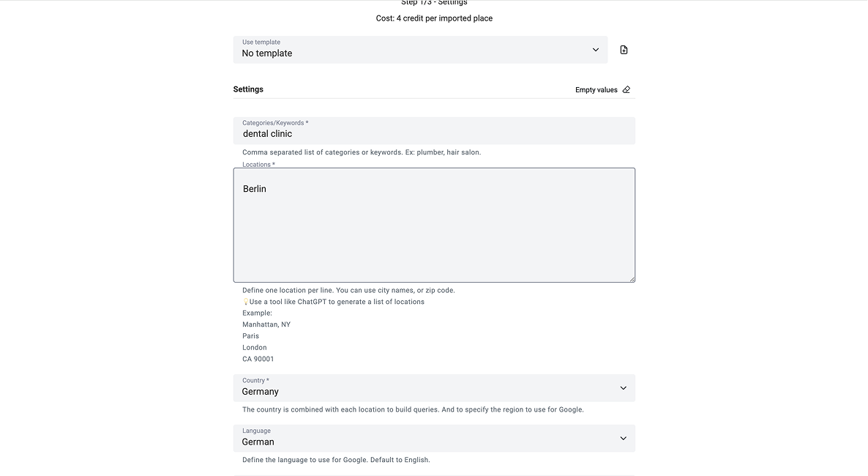Click the German value in Language field

pos(258,442)
